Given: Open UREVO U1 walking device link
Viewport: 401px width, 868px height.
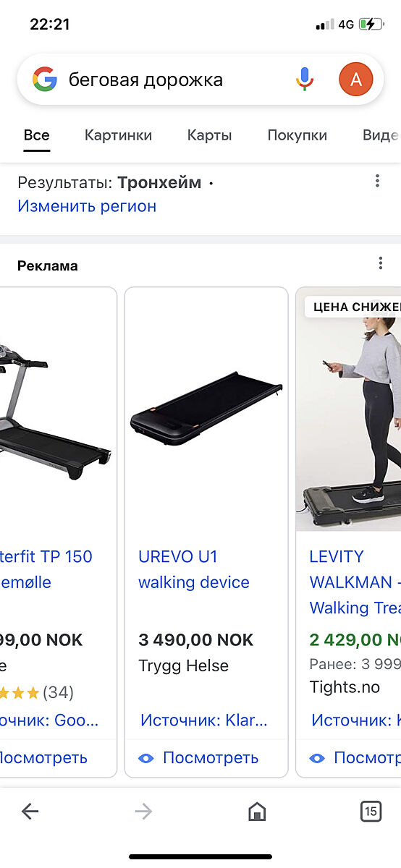Looking at the screenshot, I should coord(194,569).
